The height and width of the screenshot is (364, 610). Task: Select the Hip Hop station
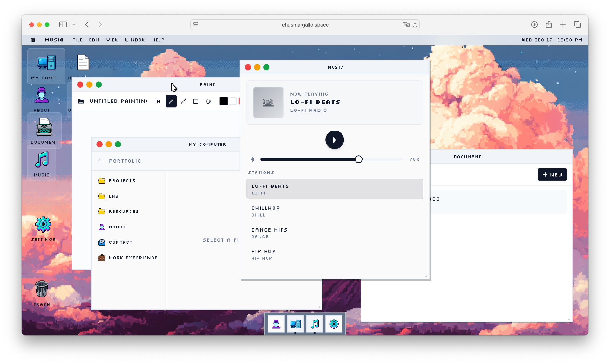tap(334, 254)
